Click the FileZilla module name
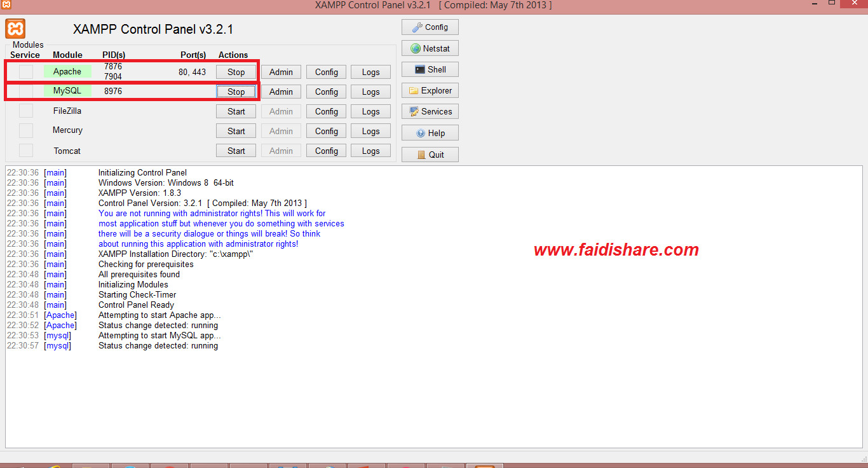 point(67,111)
